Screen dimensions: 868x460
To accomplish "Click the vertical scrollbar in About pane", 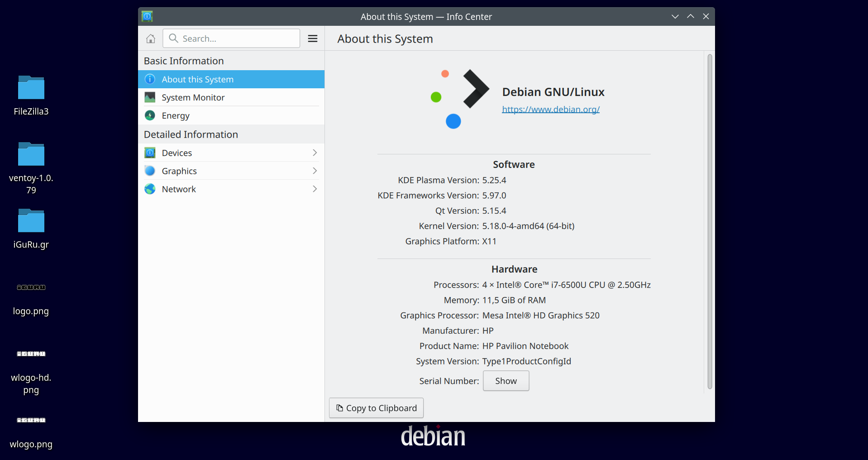I will 710,221.
